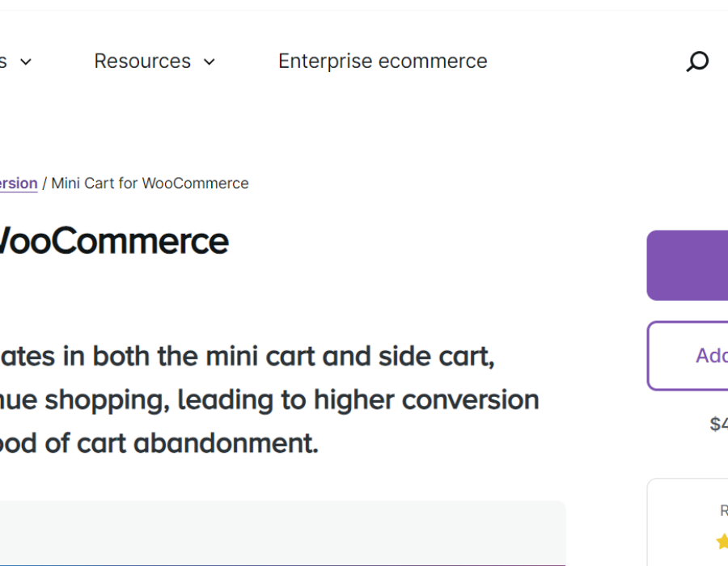Image resolution: width=728 pixels, height=566 pixels.
Task: Open the Resources menu
Action: 142,61
